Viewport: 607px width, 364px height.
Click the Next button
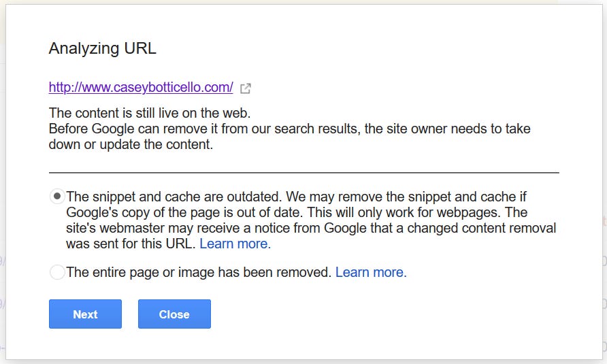click(x=85, y=314)
